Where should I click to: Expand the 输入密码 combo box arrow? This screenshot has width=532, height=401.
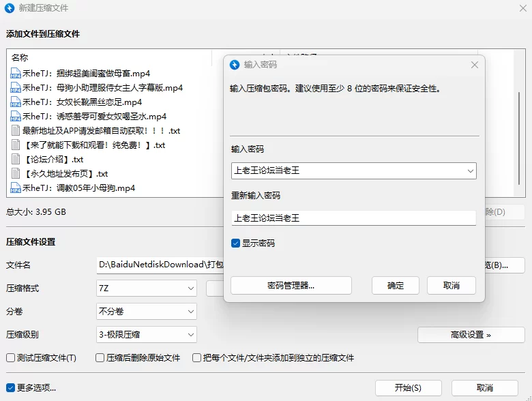tap(470, 170)
